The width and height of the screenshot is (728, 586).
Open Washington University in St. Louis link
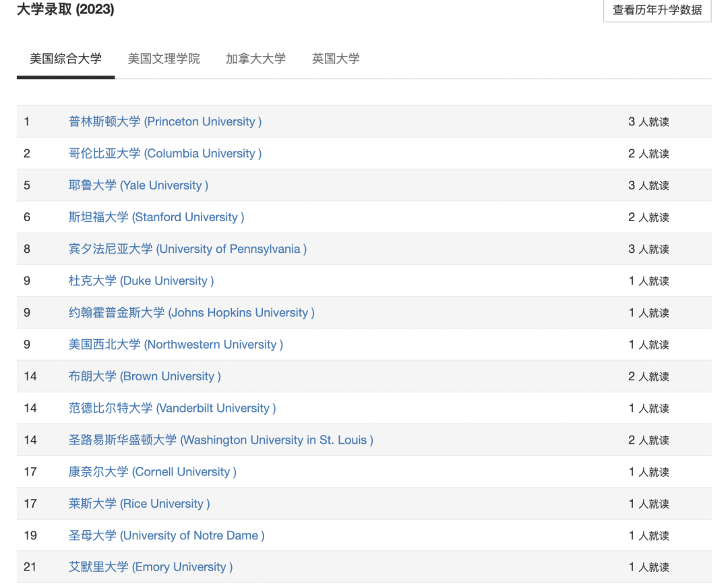click(x=220, y=440)
